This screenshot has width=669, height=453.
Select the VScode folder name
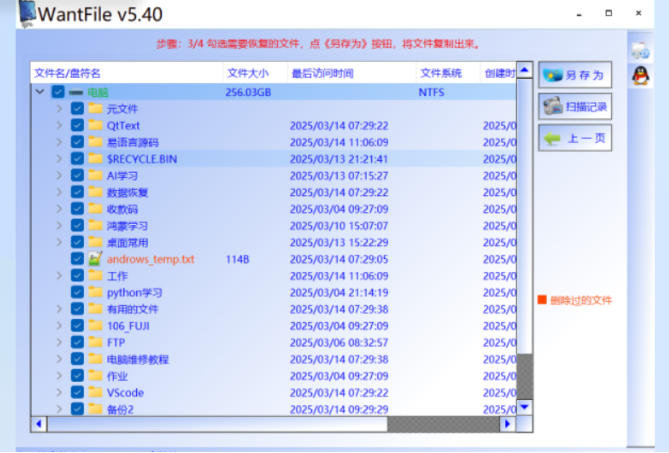[125, 392]
